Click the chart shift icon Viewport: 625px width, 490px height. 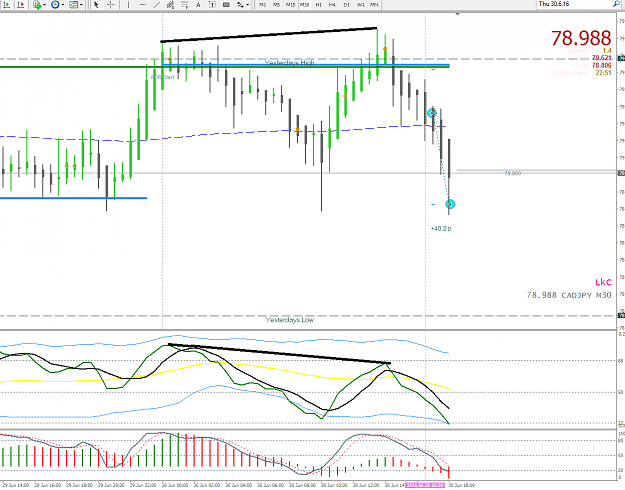click(20, 4)
